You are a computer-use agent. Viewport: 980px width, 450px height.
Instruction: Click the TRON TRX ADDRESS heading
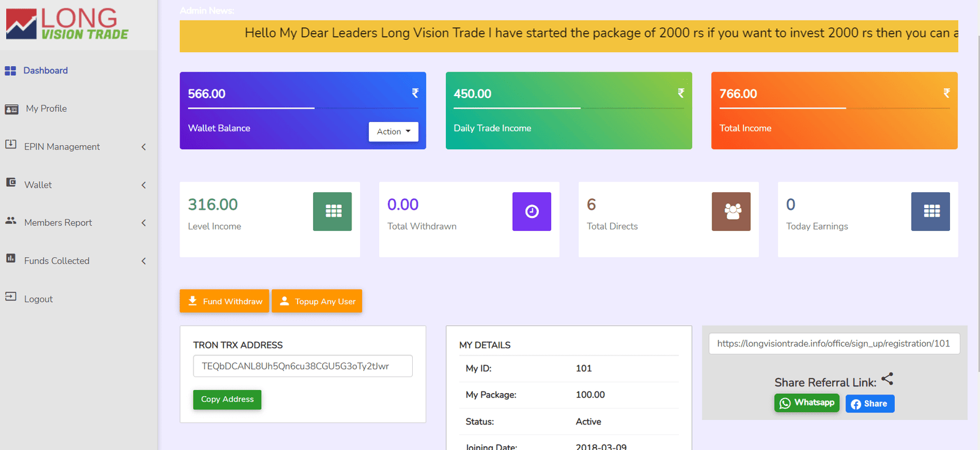(x=238, y=345)
